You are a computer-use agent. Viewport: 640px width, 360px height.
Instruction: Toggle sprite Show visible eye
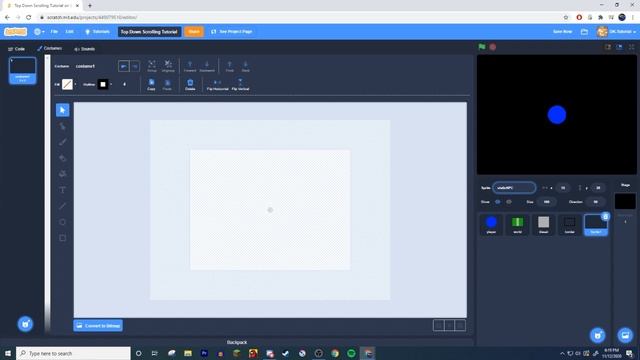[x=498, y=202]
